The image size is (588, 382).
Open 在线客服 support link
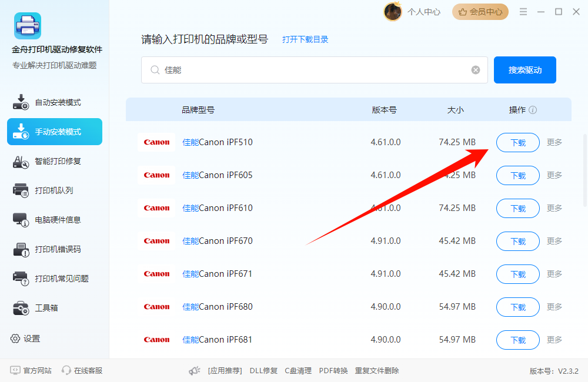coord(82,371)
